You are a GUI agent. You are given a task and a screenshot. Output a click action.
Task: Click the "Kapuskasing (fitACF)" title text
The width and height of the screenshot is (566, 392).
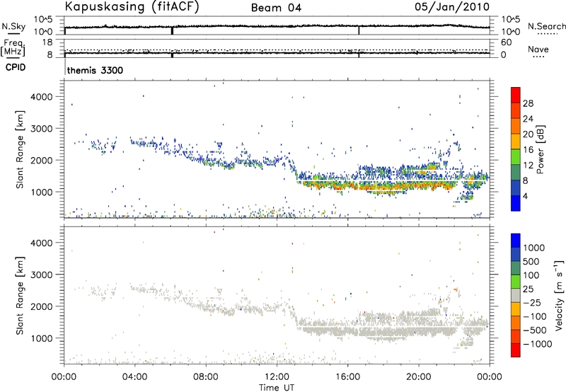[x=132, y=7]
